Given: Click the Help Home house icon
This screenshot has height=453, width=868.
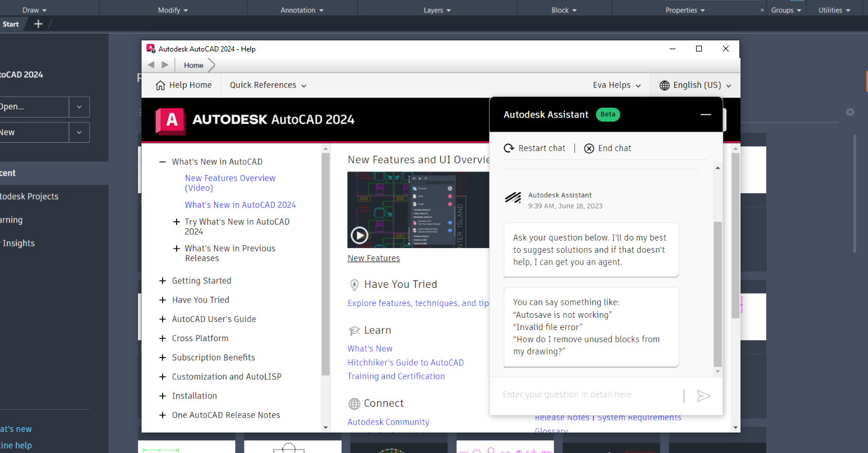Looking at the screenshot, I should pos(160,85).
